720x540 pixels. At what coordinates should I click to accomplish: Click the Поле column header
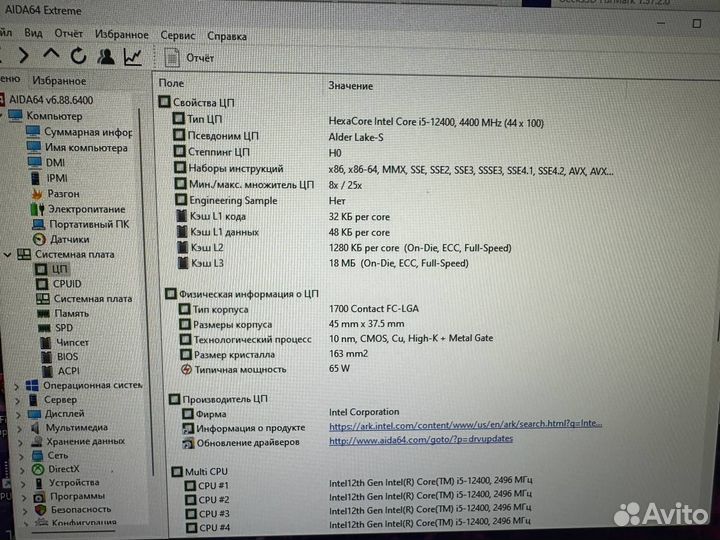pos(171,83)
